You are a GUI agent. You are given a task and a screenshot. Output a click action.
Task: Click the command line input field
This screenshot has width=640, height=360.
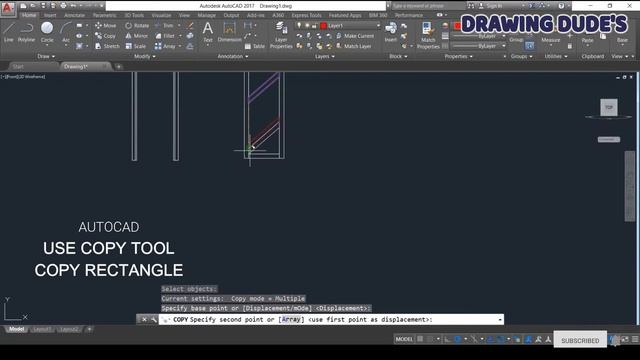tap(331, 320)
